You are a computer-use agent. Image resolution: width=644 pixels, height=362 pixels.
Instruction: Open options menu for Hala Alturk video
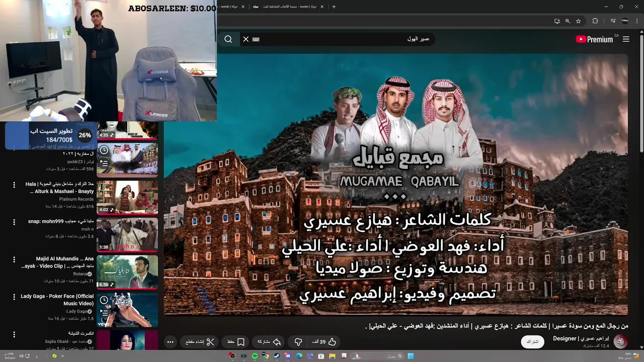14,185
